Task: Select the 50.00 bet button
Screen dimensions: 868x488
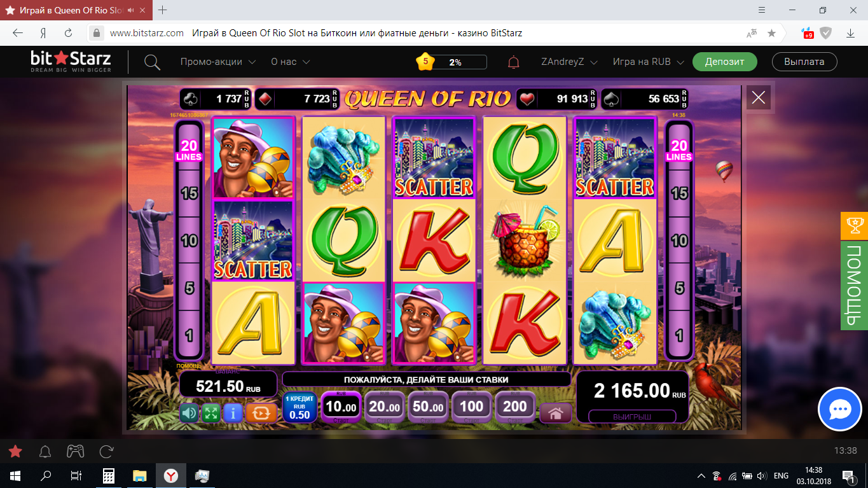Action: pos(428,407)
